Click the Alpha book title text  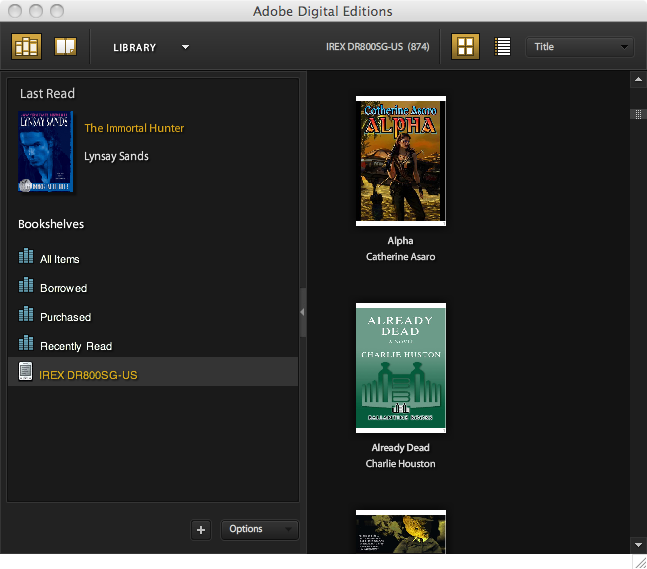(x=400, y=241)
